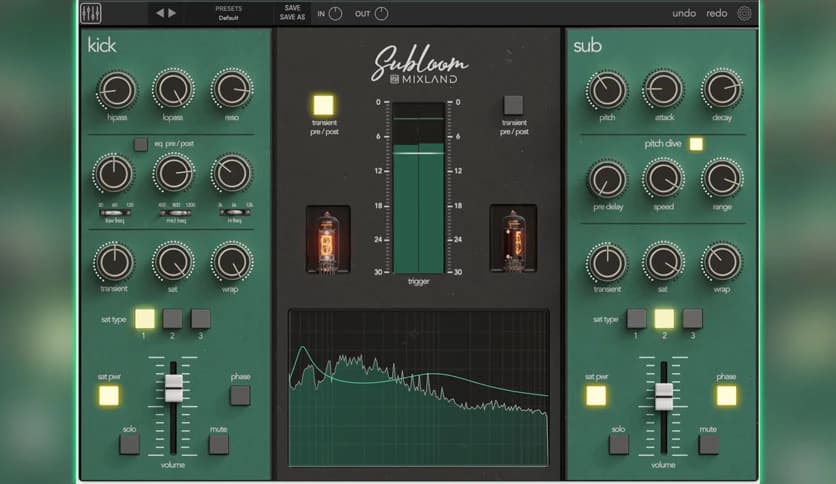The width and height of the screenshot is (836, 484).
Task: Click the sub pitch knob
Action: [x=607, y=90]
